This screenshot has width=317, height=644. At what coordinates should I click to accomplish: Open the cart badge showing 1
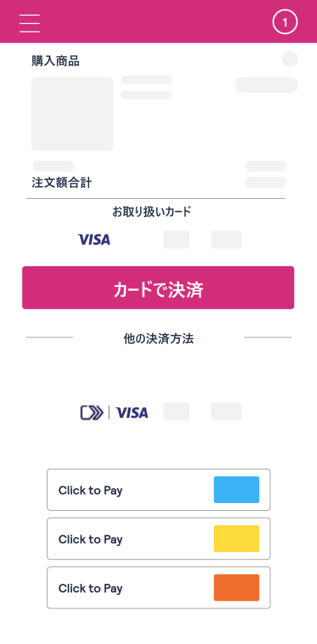point(285,22)
